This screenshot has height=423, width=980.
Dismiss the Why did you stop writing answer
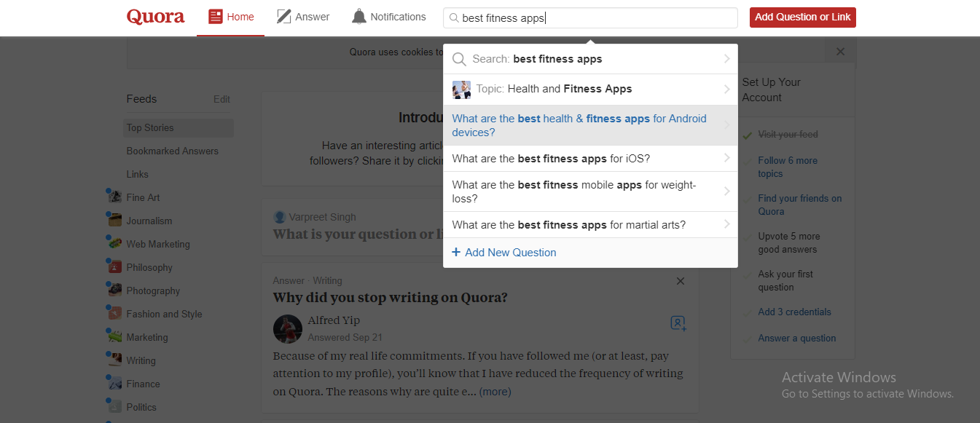pyautogui.click(x=680, y=280)
